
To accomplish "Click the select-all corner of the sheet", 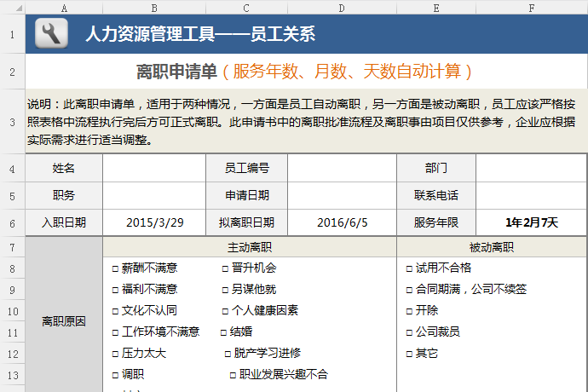I will pos(12,8).
